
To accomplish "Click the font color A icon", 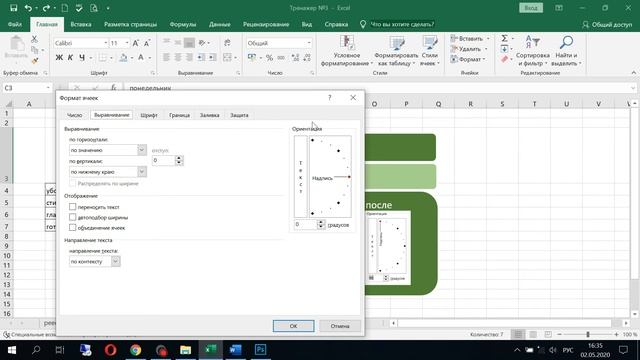I will tap(141, 58).
